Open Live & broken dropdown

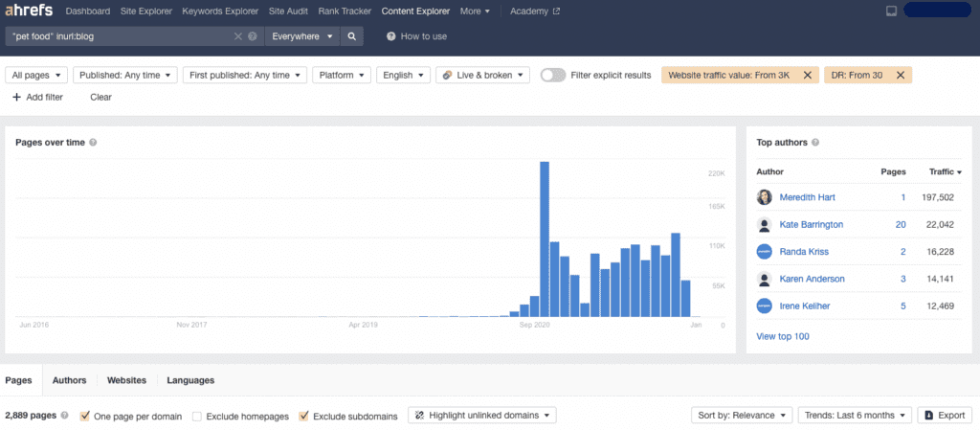[x=482, y=75]
